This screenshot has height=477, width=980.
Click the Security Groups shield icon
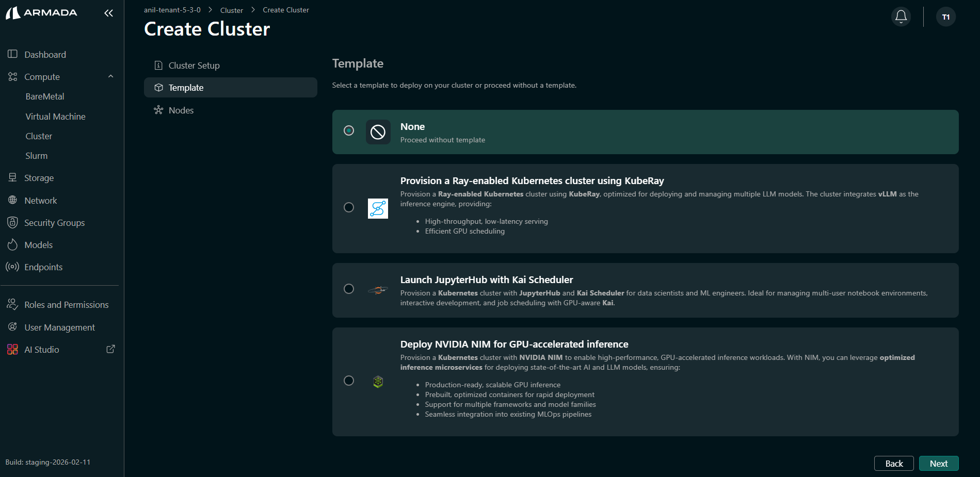pos(12,222)
